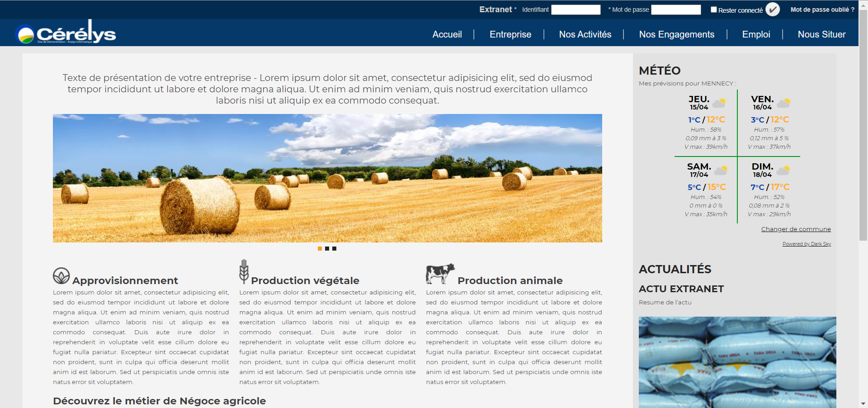Open the Nos Activités menu

click(585, 34)
